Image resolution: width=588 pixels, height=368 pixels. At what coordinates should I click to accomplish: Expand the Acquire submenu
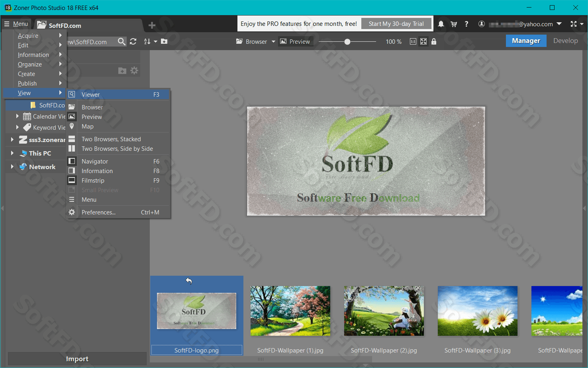pos(35,35)
